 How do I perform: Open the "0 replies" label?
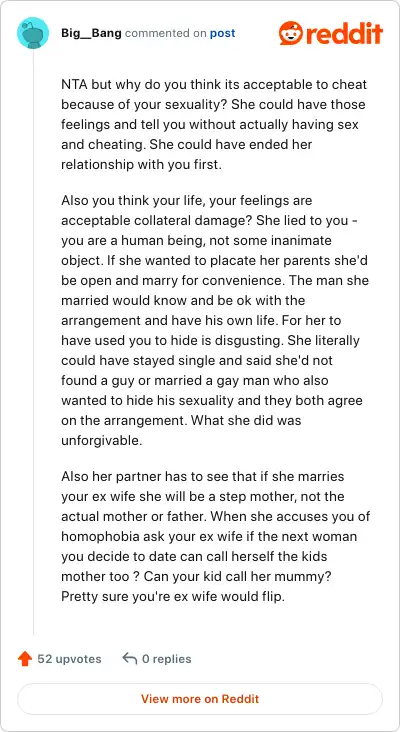point(167,659)
